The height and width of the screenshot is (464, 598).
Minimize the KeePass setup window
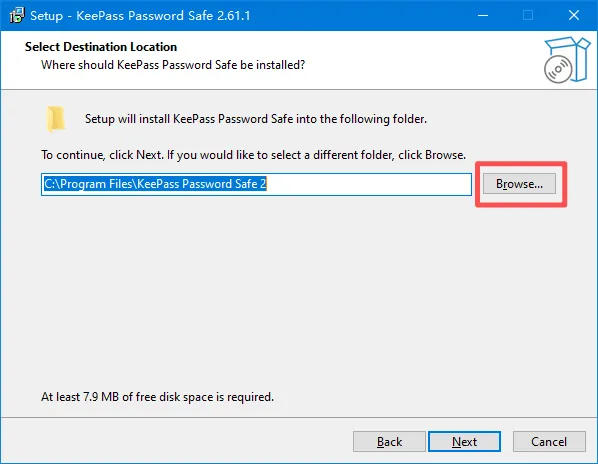pos(483,15)
